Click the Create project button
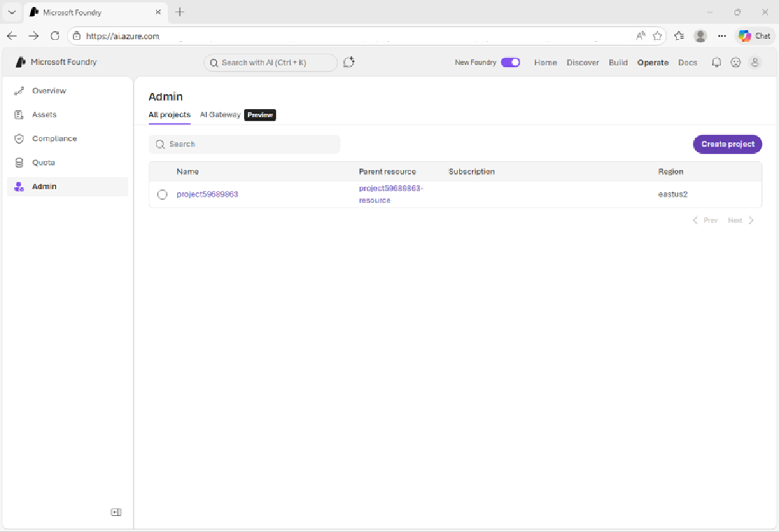 tap(727, 144)
